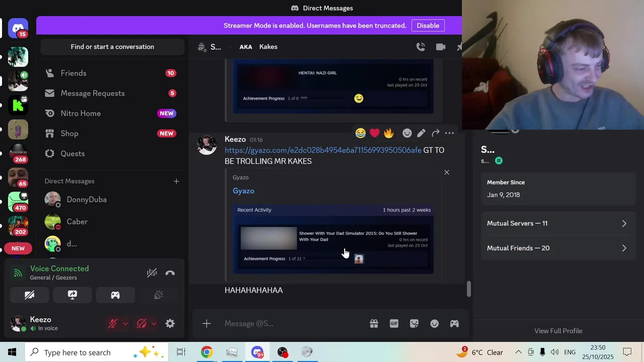Expand Mutual Friends — 20

pos(557,248)
